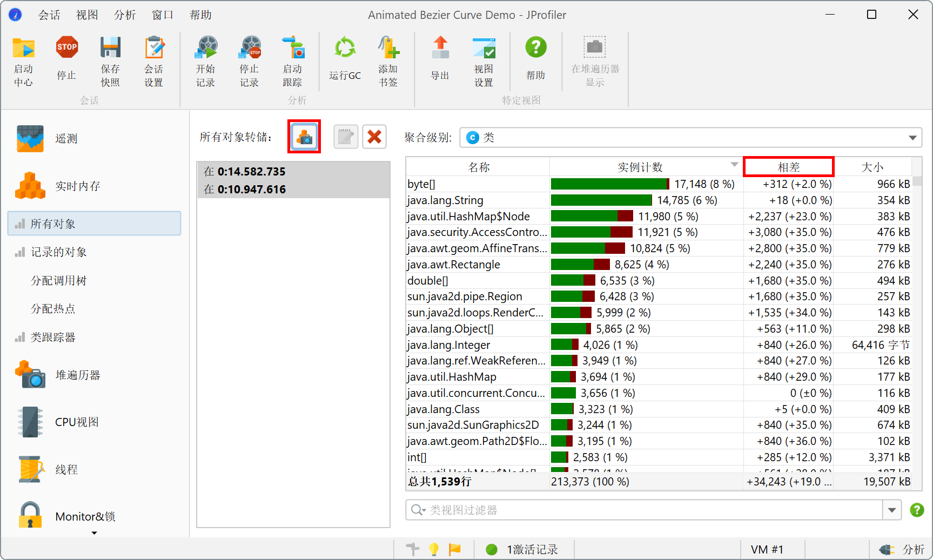Select the java.util.HashMap$Node row

[659, 217]
